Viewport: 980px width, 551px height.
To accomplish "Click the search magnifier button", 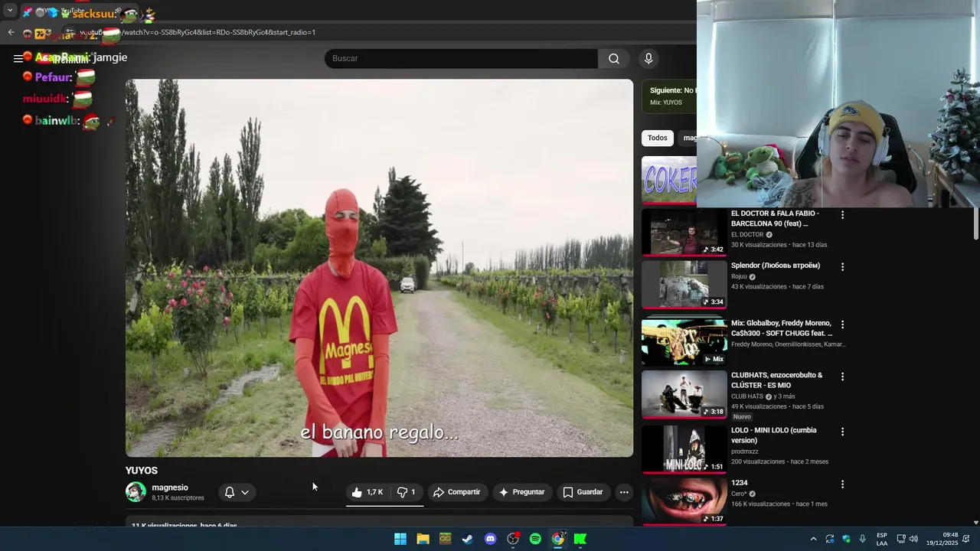I will [614, 58].
